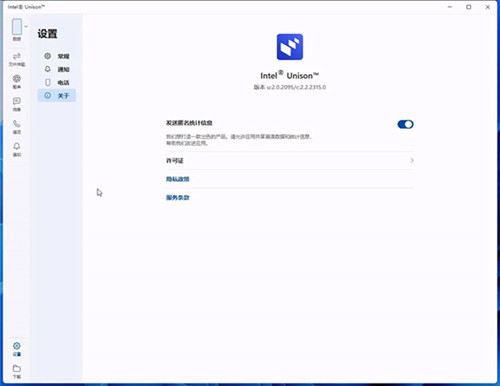Open General (常规) settings page
This screenshot has height=386, width=500.
point(57,56)
